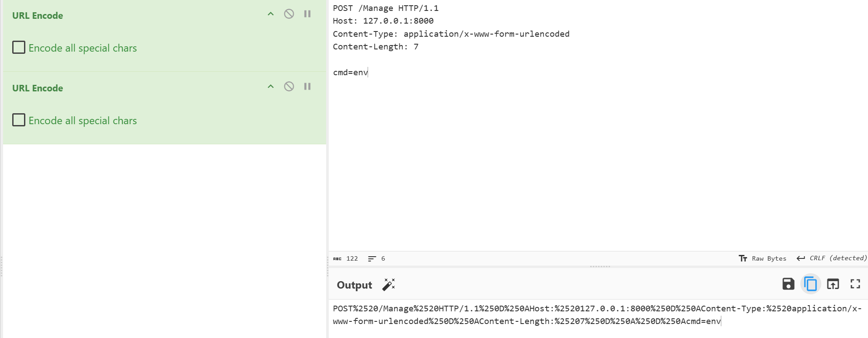Click the second URL Encode title

[38, 88]
